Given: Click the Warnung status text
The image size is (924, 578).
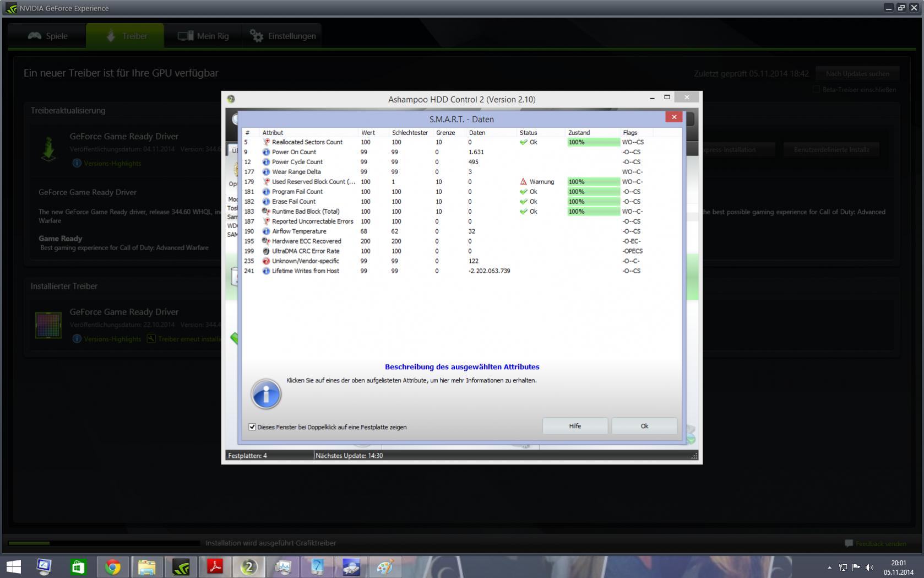Looking at the screenshot, I should coord(542,182).
